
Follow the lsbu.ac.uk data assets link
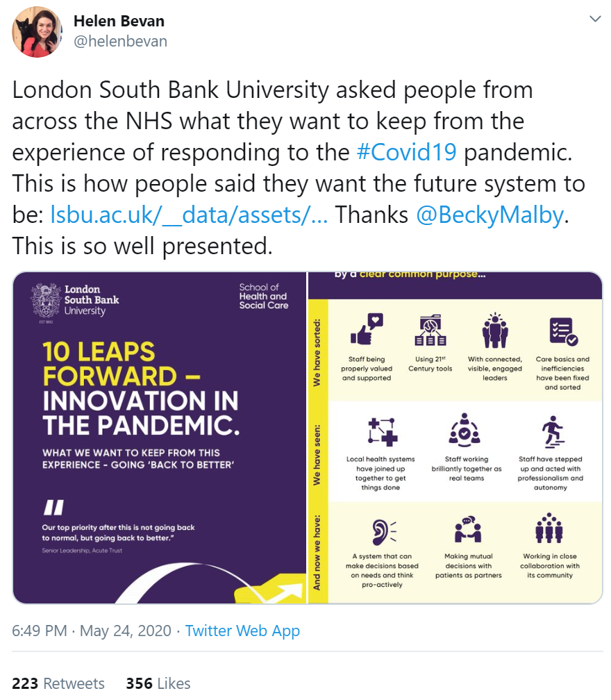click(x=189, y=215)
